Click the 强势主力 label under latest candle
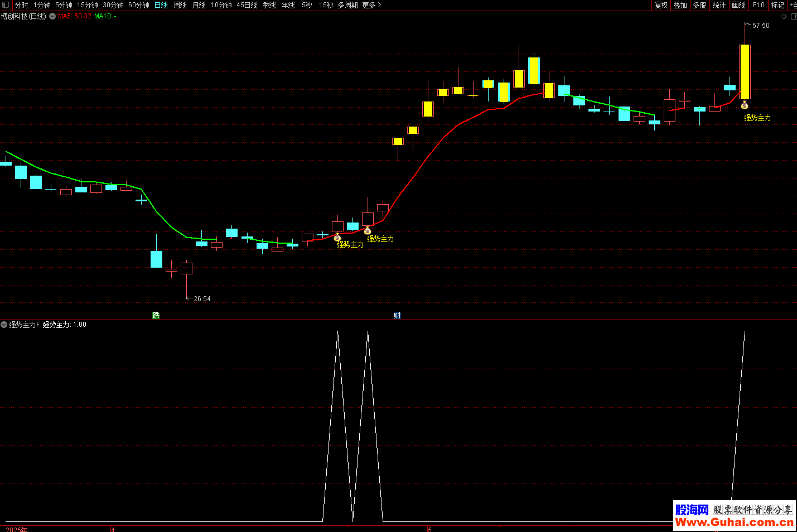Screen dimensions: 797x532 point(757,118)
